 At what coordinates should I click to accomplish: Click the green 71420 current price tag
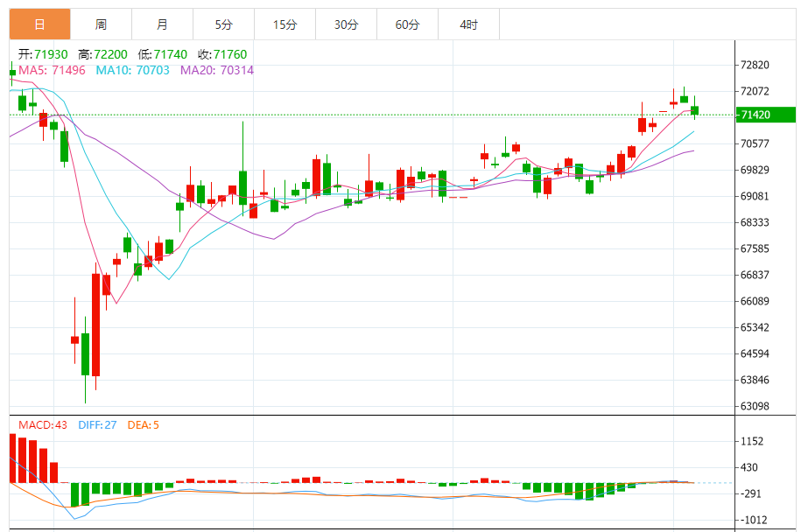pos(765,115)
